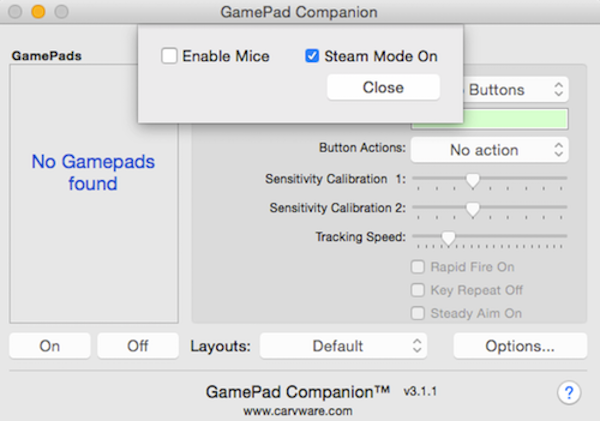This screenshot has height=421, width=600.
Task: Click the www.carvware.com website link
Action: [298, 410]
